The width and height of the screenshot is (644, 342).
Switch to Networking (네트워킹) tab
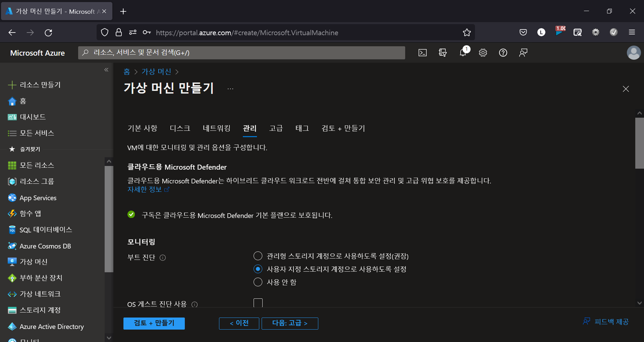[216, 128]
